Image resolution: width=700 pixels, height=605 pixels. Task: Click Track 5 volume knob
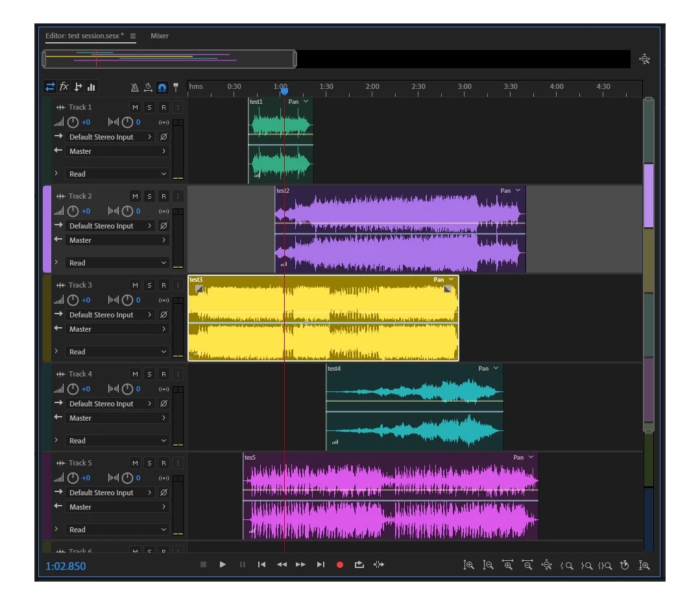pyautogui.click(x=73, y=478)
